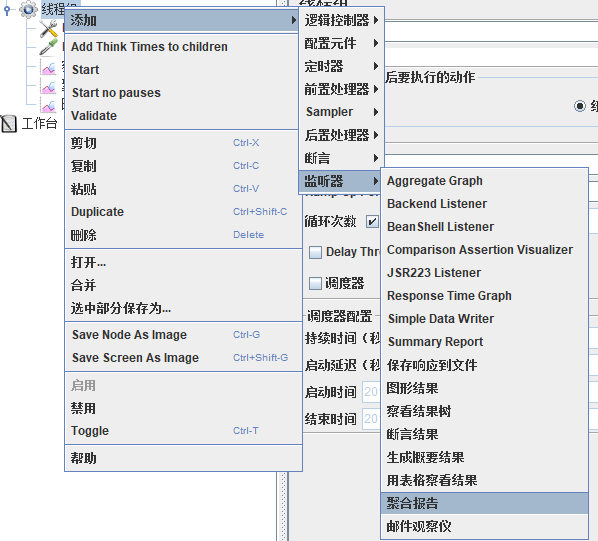Click the 启动时间 start time field

(371, 392)
